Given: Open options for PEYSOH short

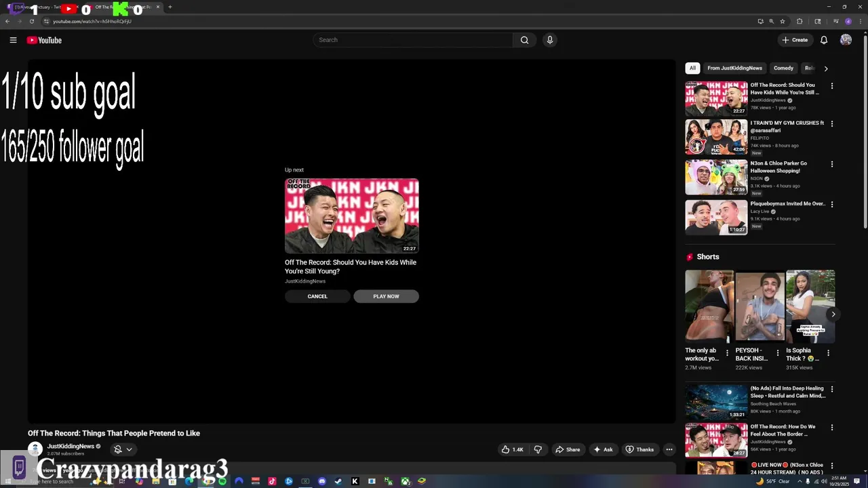Looking at the screenshot, I should tap(778, 353).
